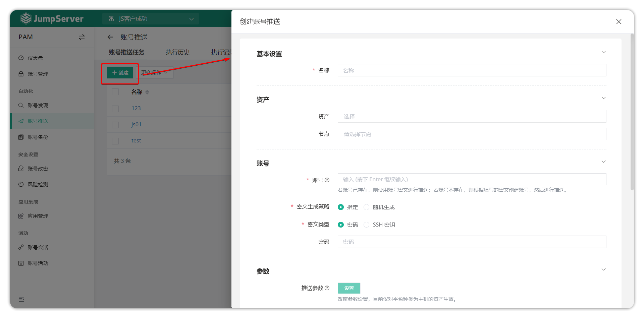Click the green 创建 button

(120, 72)
